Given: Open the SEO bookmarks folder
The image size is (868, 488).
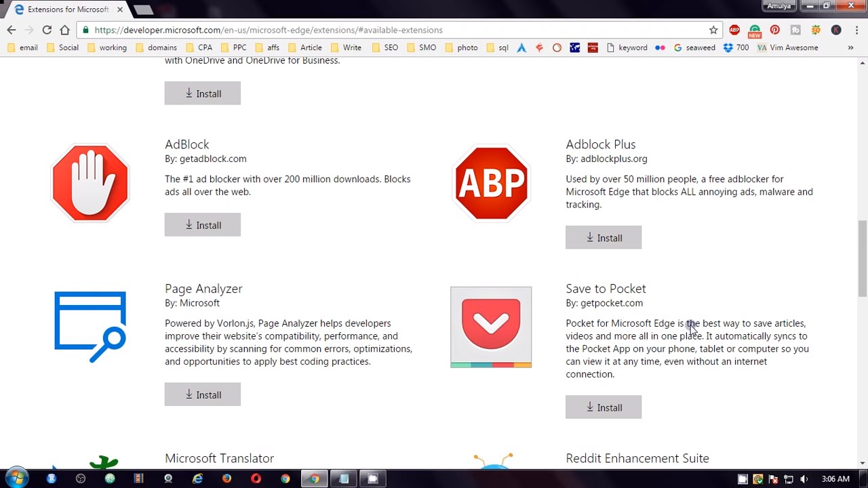Looking at the screenshot, I should pyautogui.click(x=384, y=47).
